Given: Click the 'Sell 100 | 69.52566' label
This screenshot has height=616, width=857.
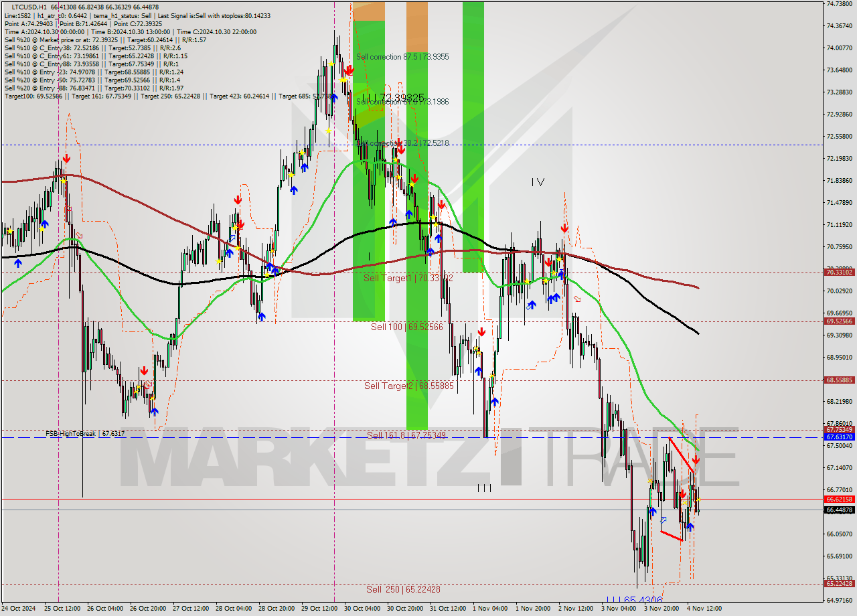Looking at the screenshot, I should tap(407, 327).
